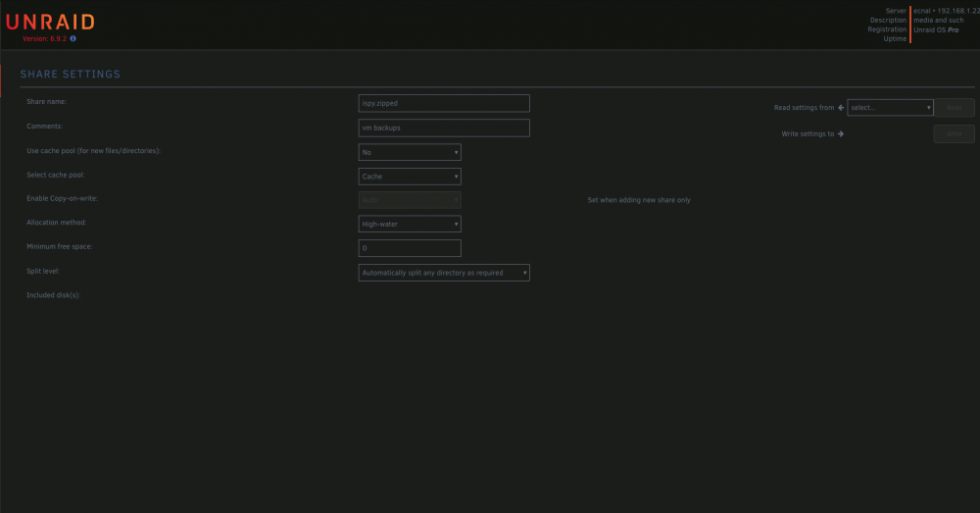
Task: Click the Read button
Action: click(954, 108)
